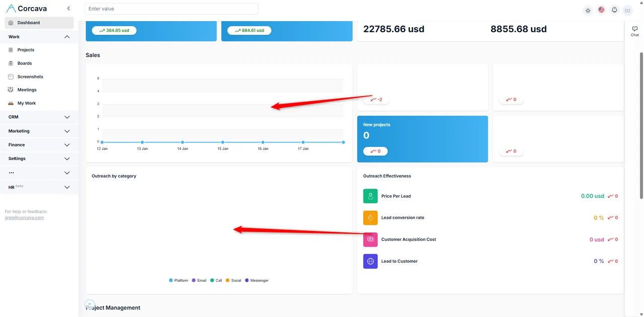Click the Customer Acquisition Cost pink icon

click(370, 240)
